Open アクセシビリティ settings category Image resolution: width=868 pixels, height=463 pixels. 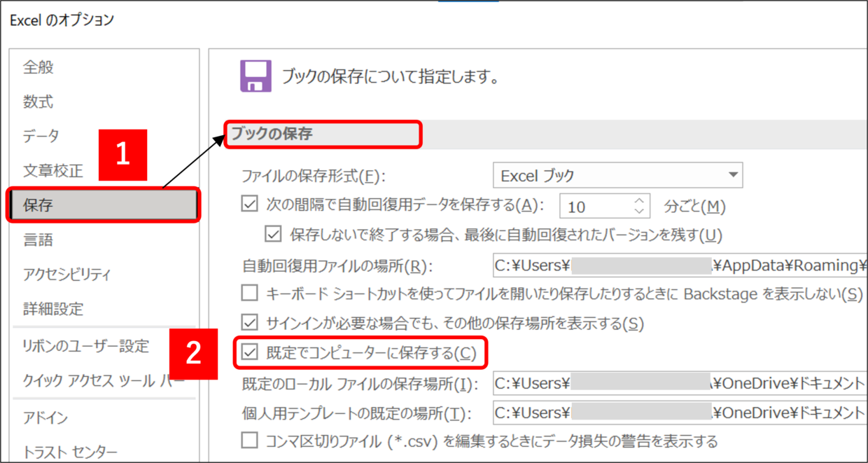(67, 274)
